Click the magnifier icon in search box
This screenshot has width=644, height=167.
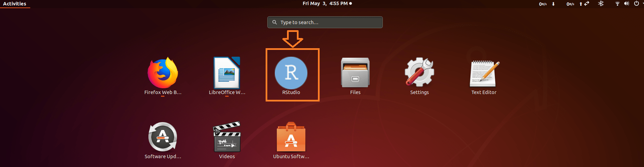pos(274,22)
